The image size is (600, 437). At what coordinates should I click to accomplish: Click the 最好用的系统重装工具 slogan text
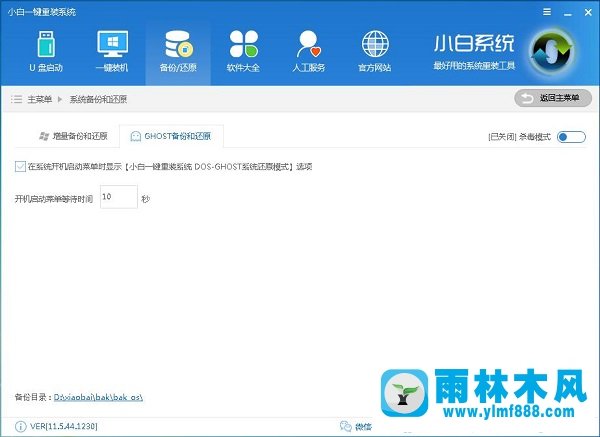click(474, 66)
